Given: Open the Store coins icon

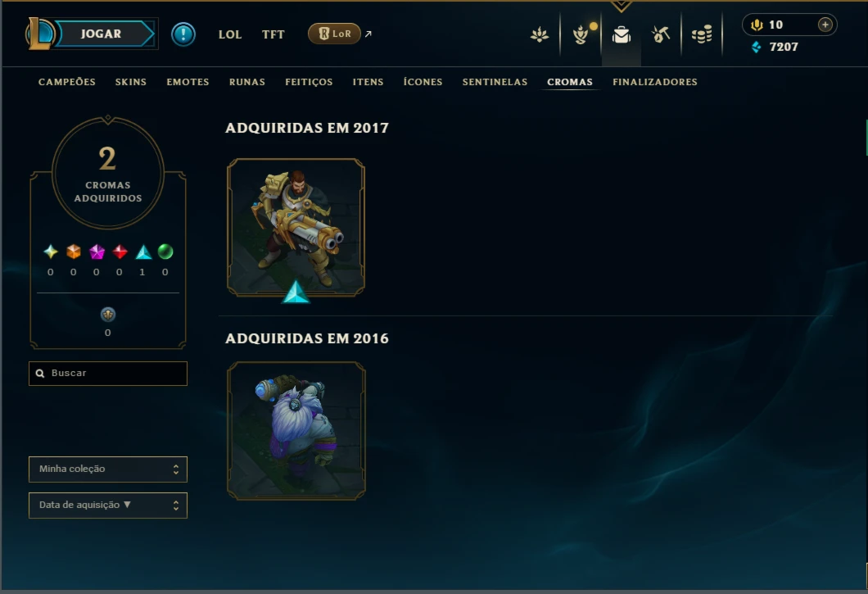Looking at the screenshot, I should pyautogui.click(x=702, y=35).
